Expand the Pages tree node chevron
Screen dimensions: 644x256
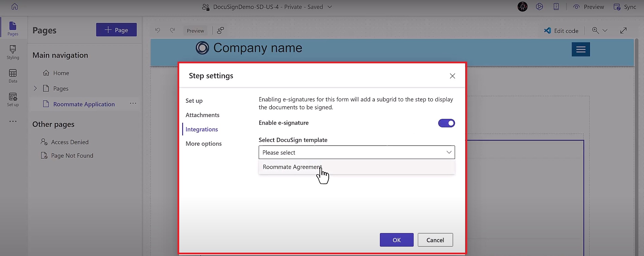coord(35,89)
